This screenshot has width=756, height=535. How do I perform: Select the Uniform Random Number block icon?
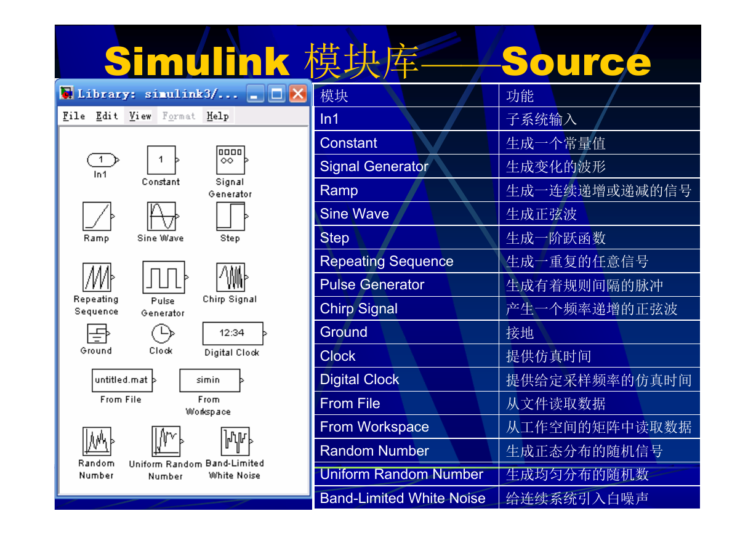(167, 441)
